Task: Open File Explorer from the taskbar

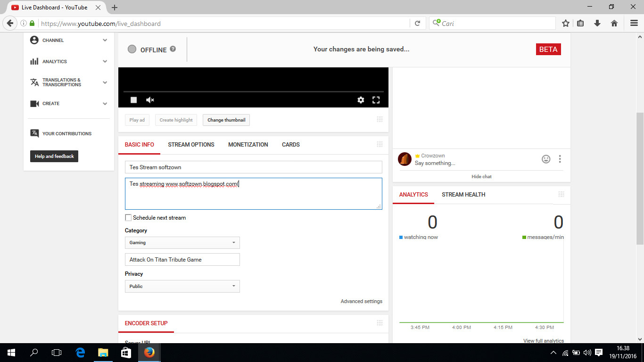Action: 103,353
